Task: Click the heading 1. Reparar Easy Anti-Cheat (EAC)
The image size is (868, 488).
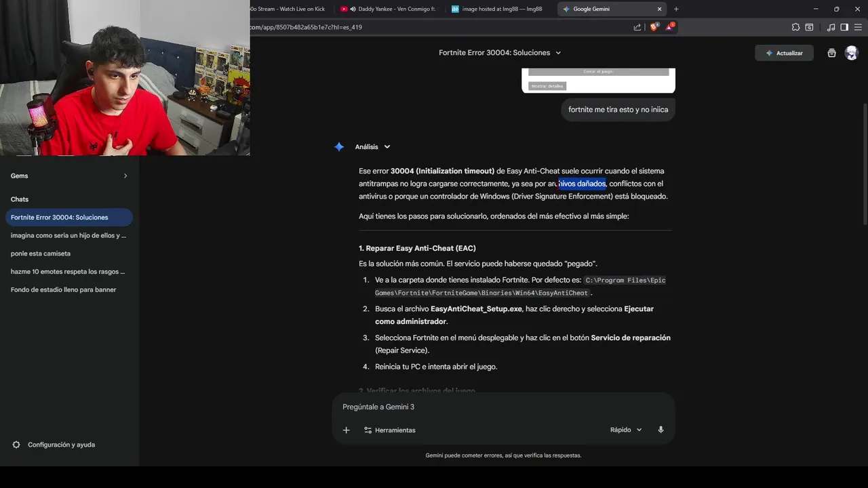Action: (417, 248)
